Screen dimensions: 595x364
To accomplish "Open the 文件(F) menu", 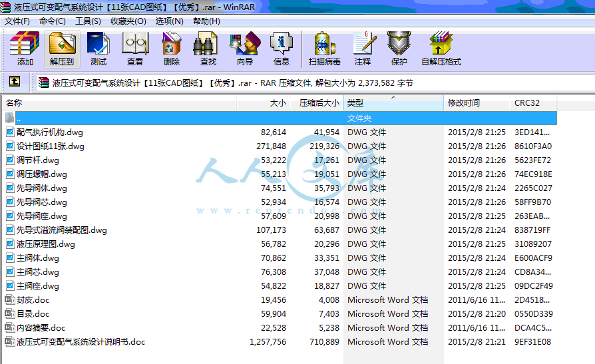I will point(17,21).
